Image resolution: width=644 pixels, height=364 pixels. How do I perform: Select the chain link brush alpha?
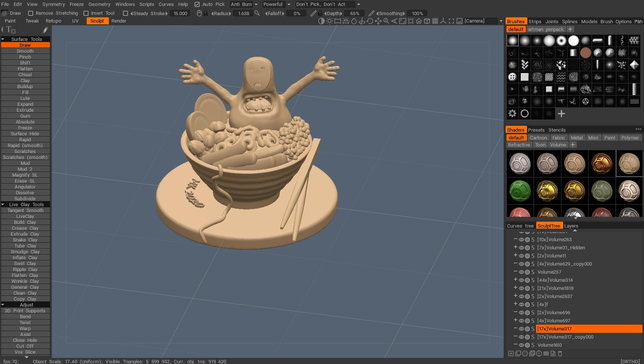click(622, 41)
